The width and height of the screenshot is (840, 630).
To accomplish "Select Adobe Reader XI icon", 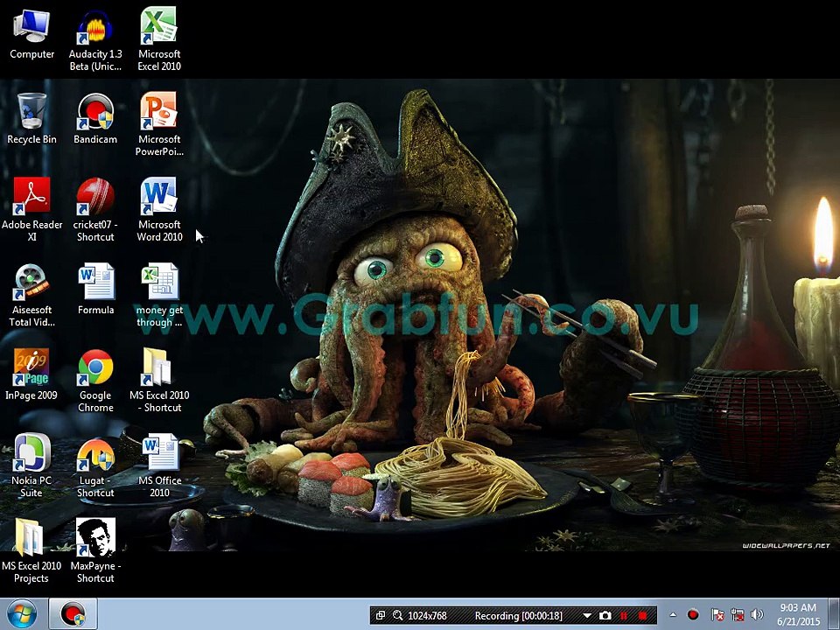I will point(31,199).
